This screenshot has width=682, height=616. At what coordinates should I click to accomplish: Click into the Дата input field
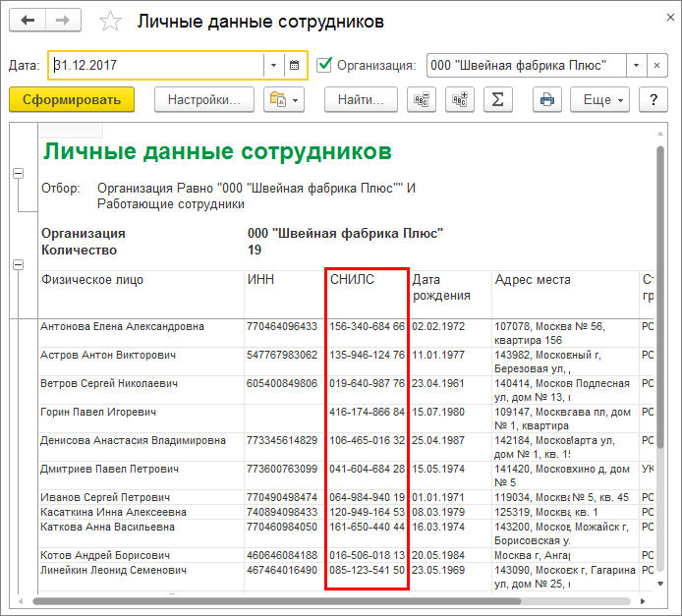[x=156, y=65]
